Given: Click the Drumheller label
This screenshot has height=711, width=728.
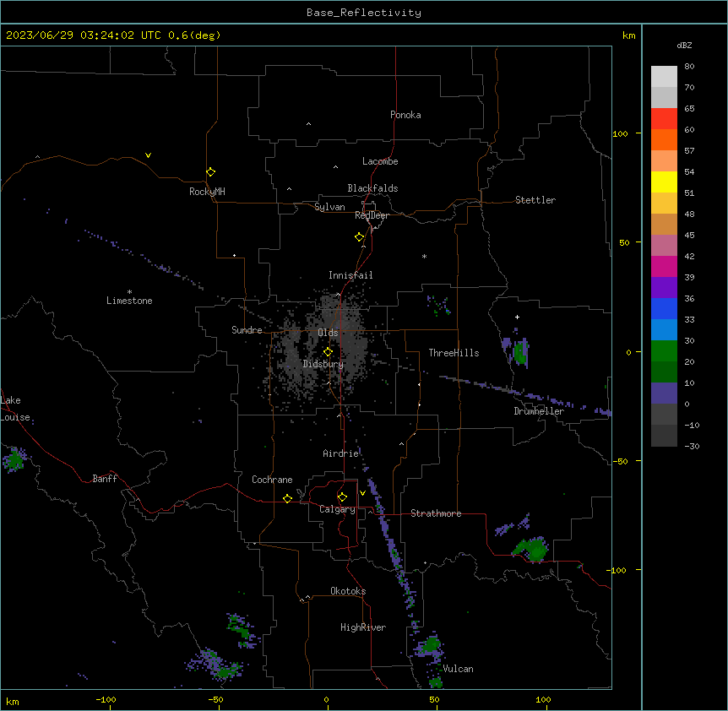Looking at the screenshot, I should tap(539, 411).
